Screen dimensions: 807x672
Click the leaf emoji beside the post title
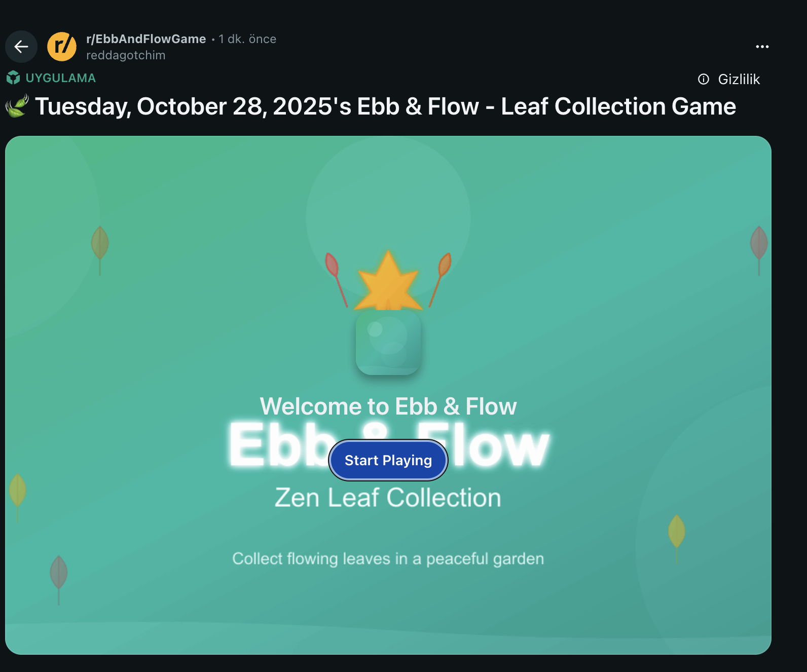[17, 106]
